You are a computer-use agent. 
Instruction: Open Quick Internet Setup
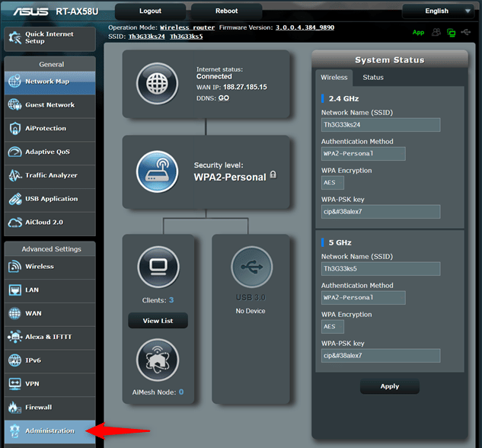coord(49,38)
